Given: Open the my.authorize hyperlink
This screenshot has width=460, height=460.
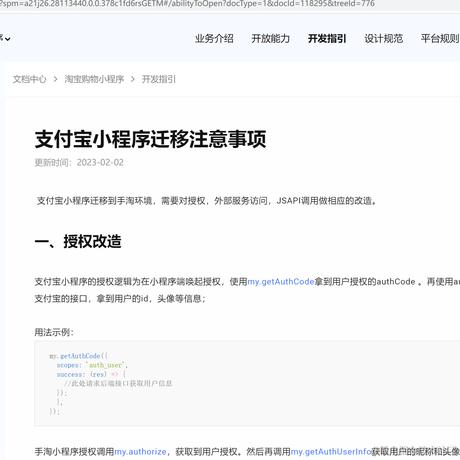Looking at the screenshot, I should coord(140,452).
